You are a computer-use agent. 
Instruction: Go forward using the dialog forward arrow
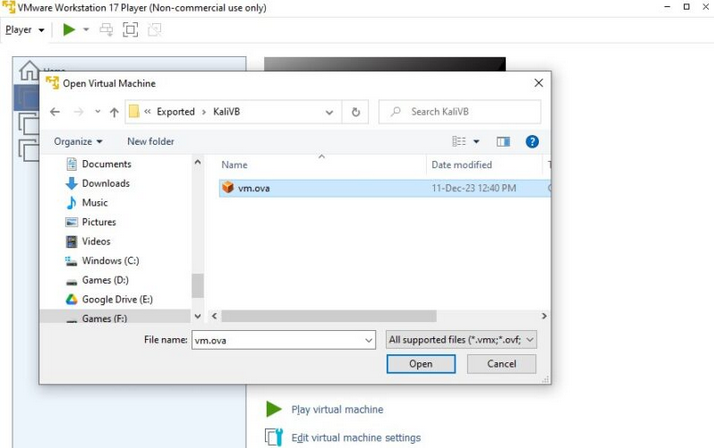[79, 112]
